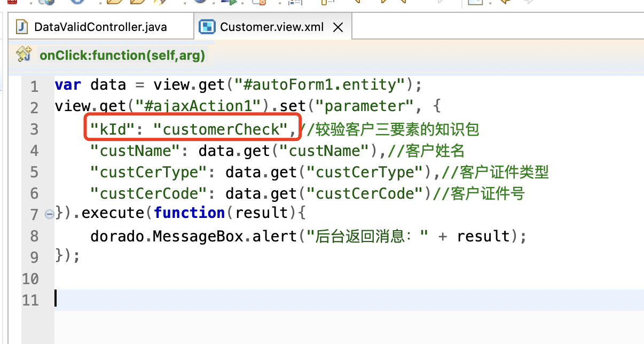Click line number 1 in the gutter

point(34,86)
